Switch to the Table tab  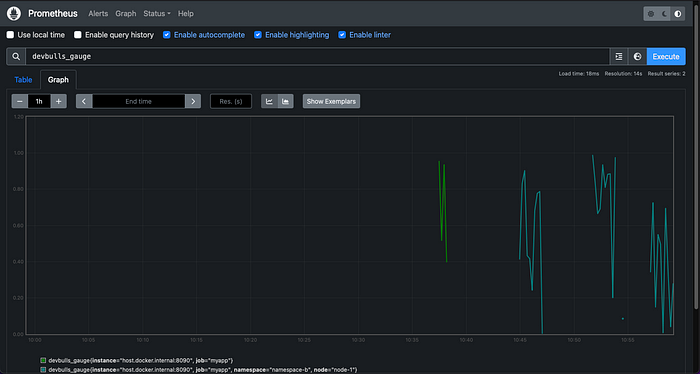pyautogui.click(x=23, y=80)
